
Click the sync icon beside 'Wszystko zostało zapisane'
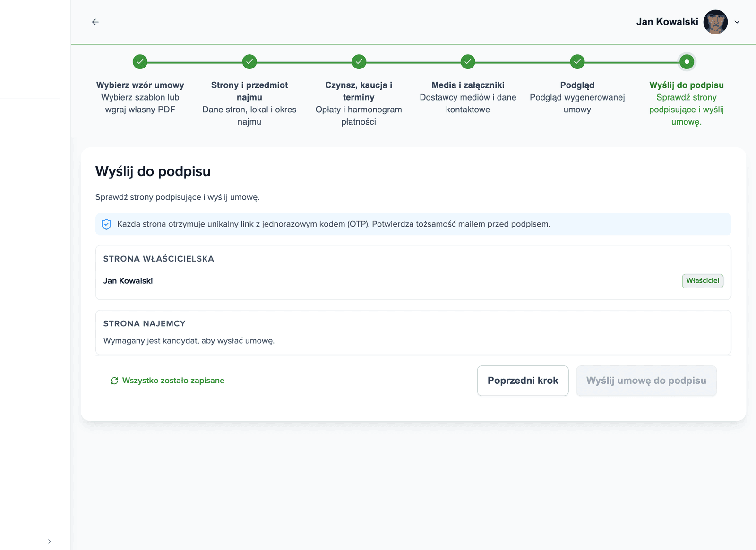[114, 381]
